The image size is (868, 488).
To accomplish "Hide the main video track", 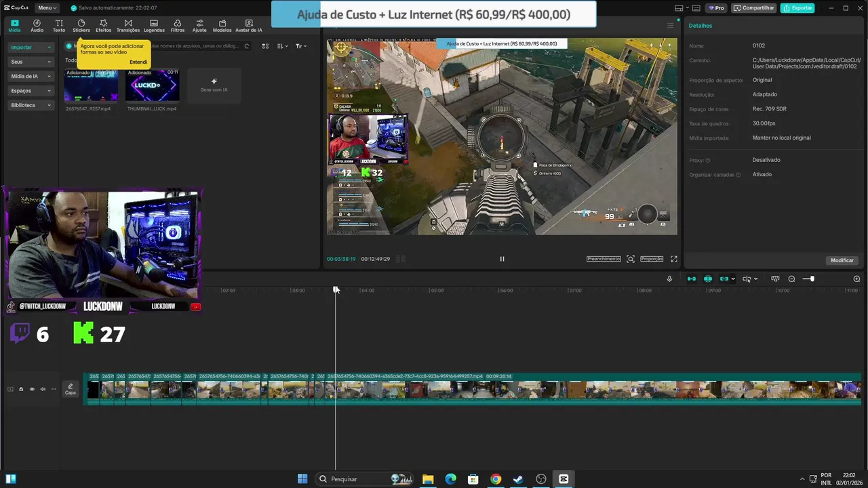I will (x=32, y=389).
